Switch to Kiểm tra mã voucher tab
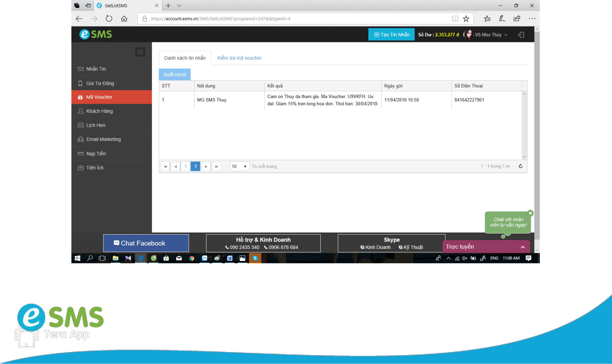612x364 pixels. pyautogui.click(x=239, y=58)
